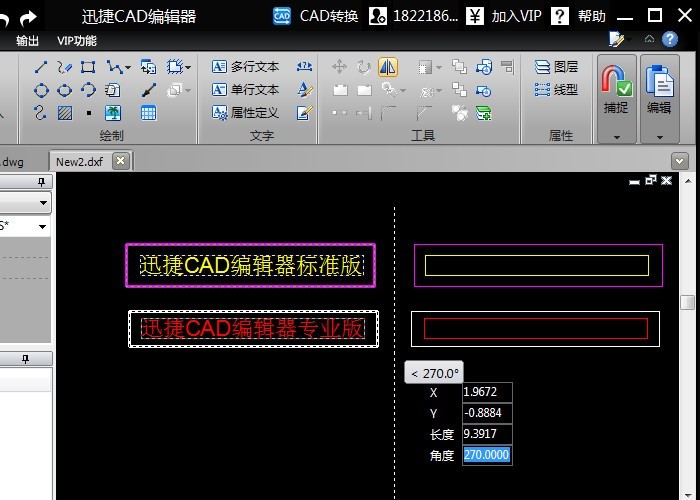Image resolution: width=700 pixels, height=500 pixels.
Task: Open the 编辑 dropdown arrow
Action: tap(660, 137)
